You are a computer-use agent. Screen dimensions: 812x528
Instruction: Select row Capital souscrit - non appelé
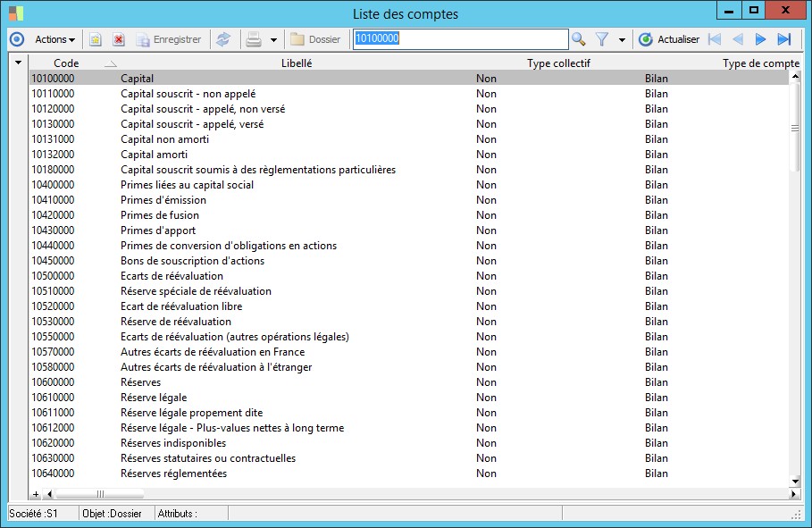click(409, 94)
